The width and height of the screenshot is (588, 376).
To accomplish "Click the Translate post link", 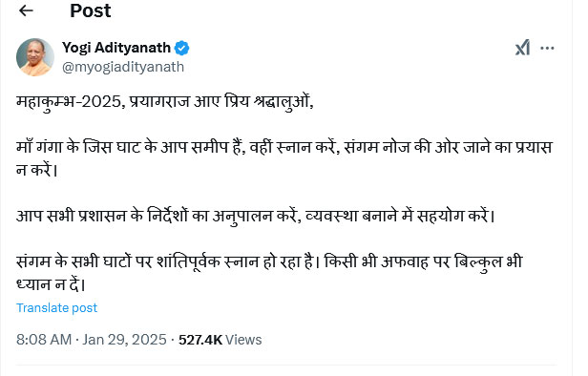I will [56, 308].
